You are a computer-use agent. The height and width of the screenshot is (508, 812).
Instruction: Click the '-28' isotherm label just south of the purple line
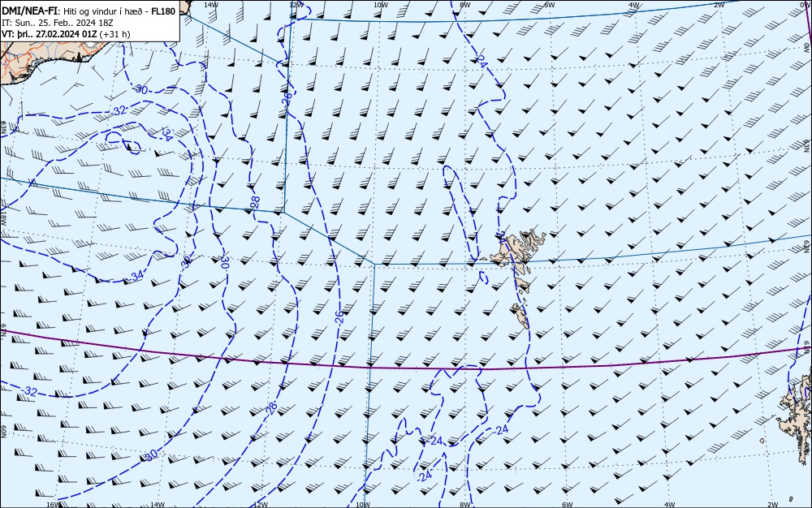271,407
